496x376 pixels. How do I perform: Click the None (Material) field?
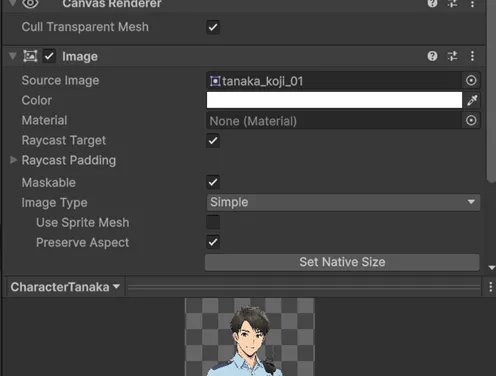pos(334,121)
